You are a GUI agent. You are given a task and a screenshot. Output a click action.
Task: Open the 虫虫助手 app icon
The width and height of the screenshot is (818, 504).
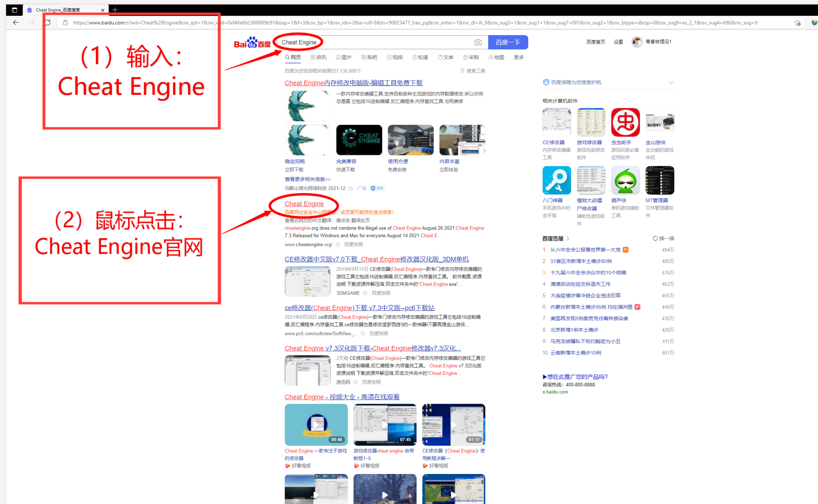point(625,122)
